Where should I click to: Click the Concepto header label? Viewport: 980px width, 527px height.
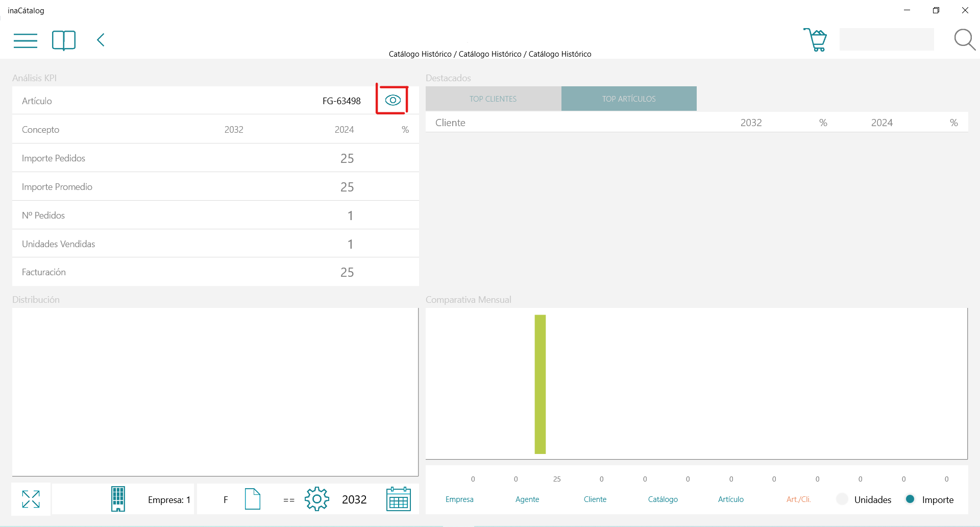coord(40,130)
